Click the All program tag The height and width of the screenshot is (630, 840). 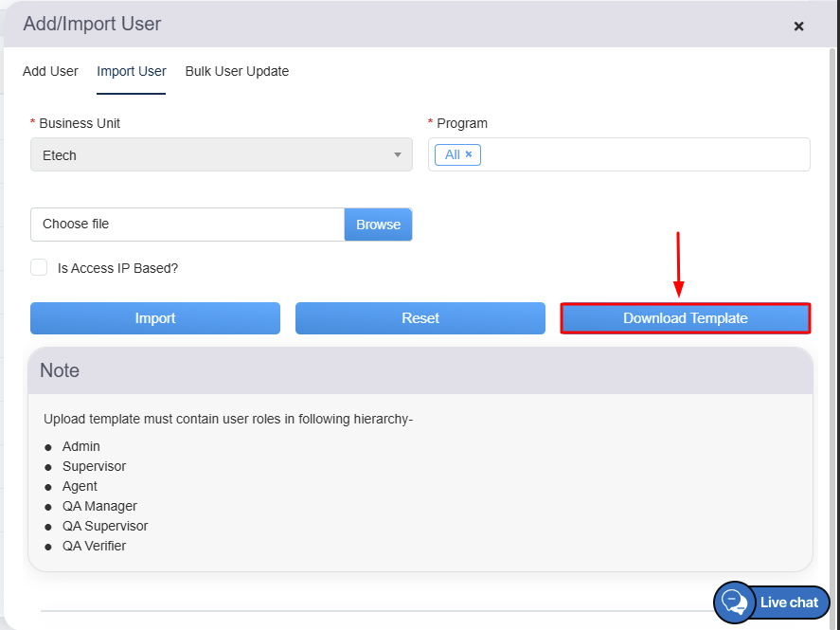tap(452, 154)
